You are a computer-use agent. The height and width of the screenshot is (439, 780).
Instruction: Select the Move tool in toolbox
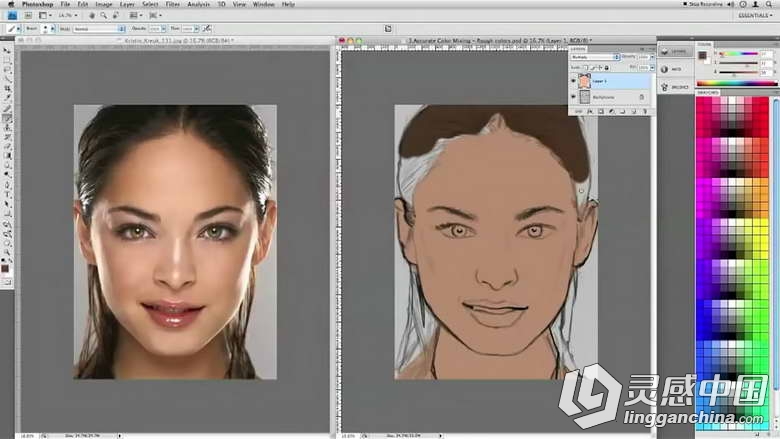(7, 51)
